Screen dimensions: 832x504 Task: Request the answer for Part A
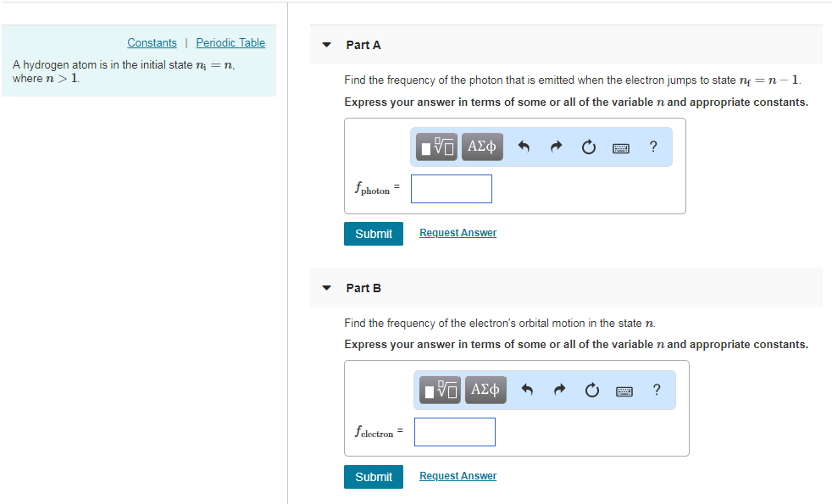coord(458,232)
